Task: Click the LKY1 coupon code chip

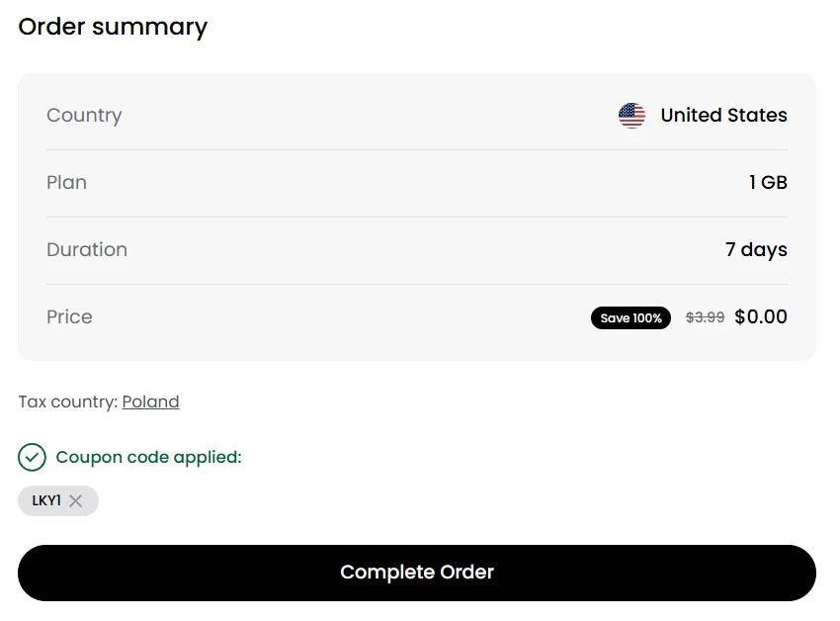Action: 57,501
